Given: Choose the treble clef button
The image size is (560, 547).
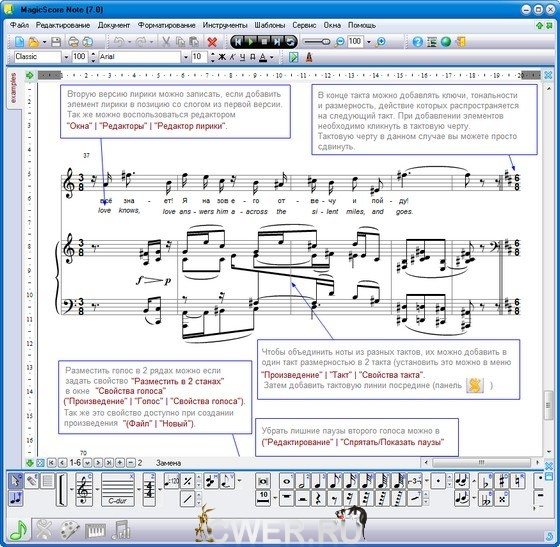Looking at the screenshot, I should (x=84, y=490).
